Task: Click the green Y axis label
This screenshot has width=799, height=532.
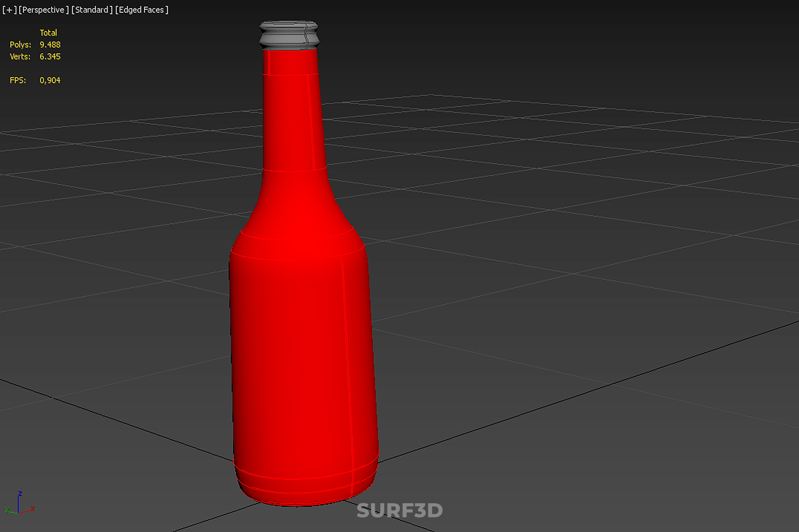Action: 7,509
